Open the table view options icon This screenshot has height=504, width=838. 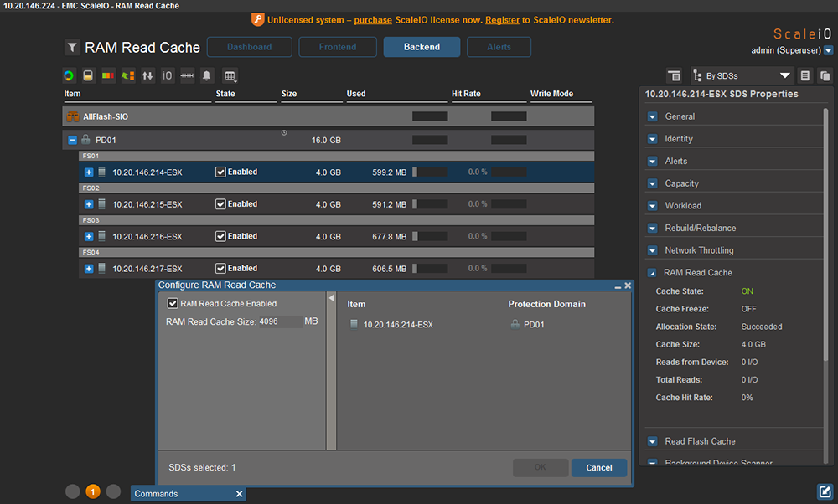click(x=230, y=76)
